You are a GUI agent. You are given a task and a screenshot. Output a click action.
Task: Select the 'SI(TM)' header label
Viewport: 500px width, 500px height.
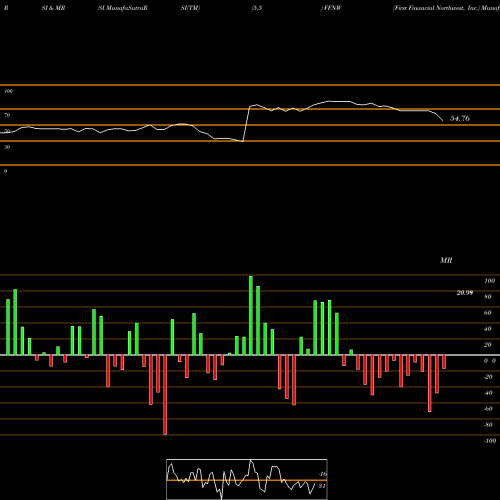click(x=190, y=8)
